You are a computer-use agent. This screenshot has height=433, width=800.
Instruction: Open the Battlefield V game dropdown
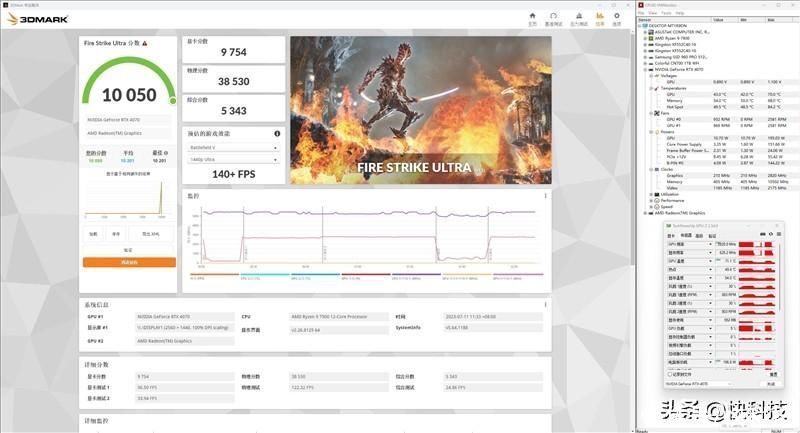[234, 147]
